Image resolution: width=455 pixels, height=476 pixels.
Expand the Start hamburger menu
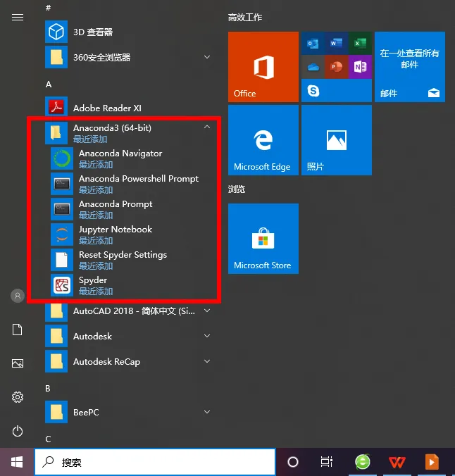18,18
